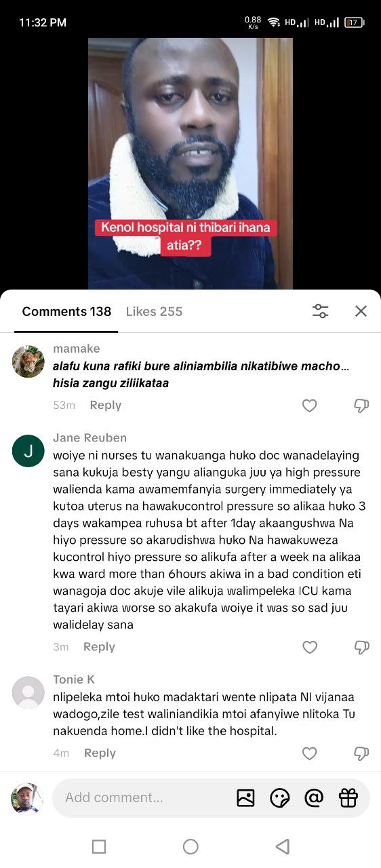Dislike mamake's comment

click(361, 406)
